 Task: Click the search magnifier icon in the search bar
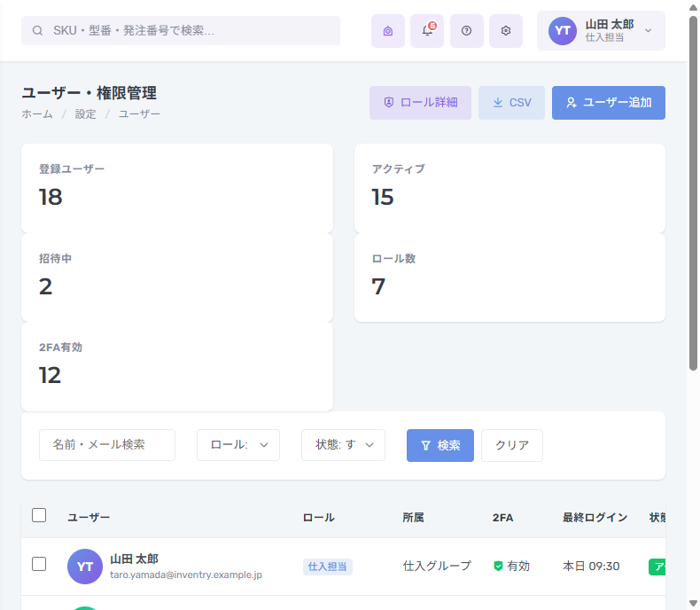(37, 30)
